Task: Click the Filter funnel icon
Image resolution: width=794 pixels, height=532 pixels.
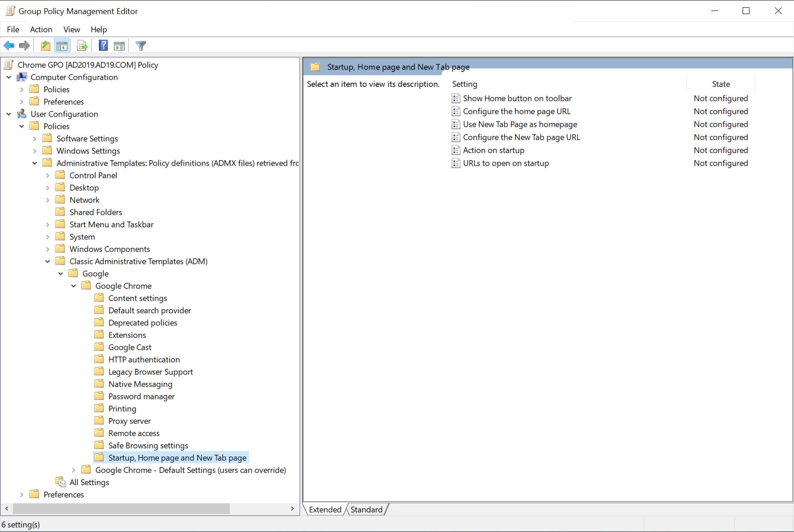Action: click(141, 45)
